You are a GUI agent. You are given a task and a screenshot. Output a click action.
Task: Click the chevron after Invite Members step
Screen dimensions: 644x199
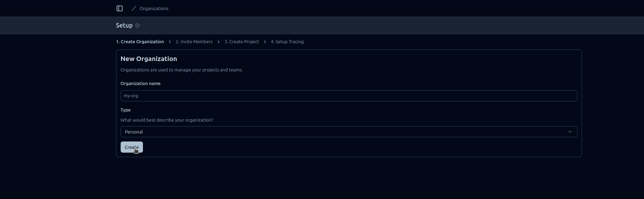tap(219, 42)
